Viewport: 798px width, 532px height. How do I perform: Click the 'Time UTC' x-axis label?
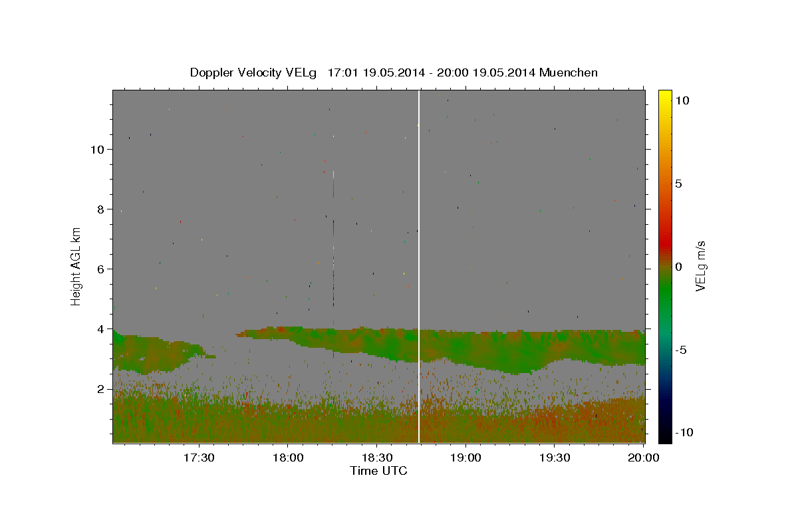click(378, 471)
